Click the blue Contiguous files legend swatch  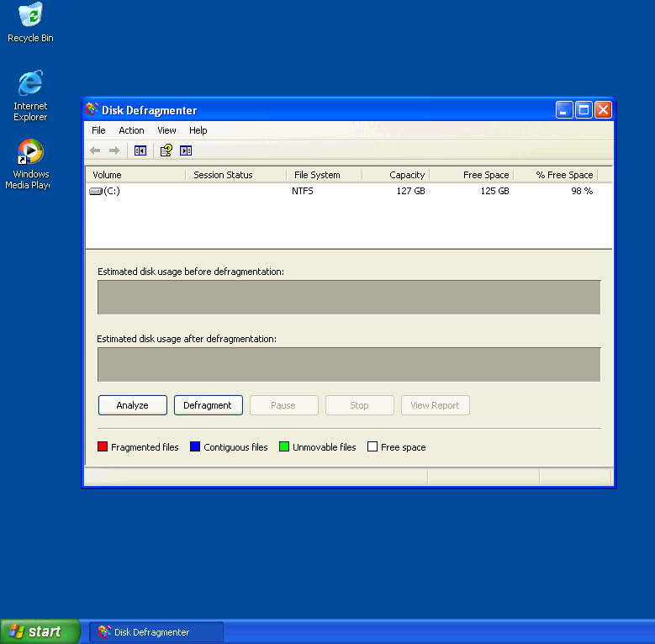(195, 447)
